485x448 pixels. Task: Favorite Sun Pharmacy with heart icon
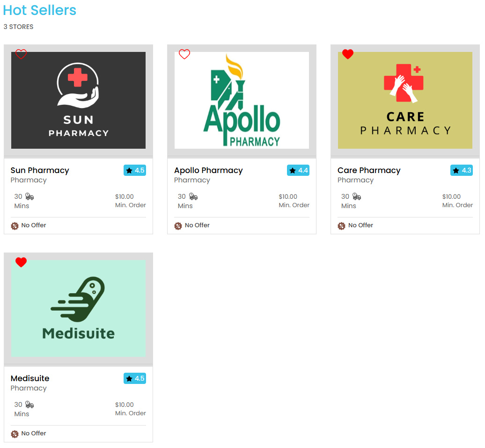[21, 54]
